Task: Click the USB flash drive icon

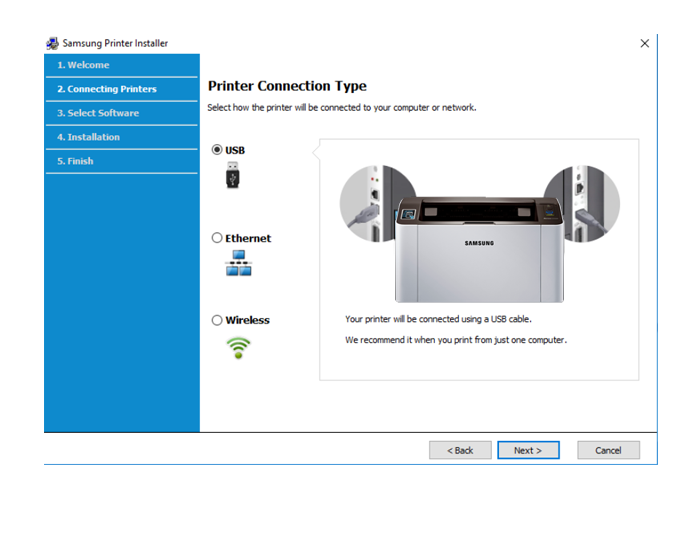Action: click(233, 175)
